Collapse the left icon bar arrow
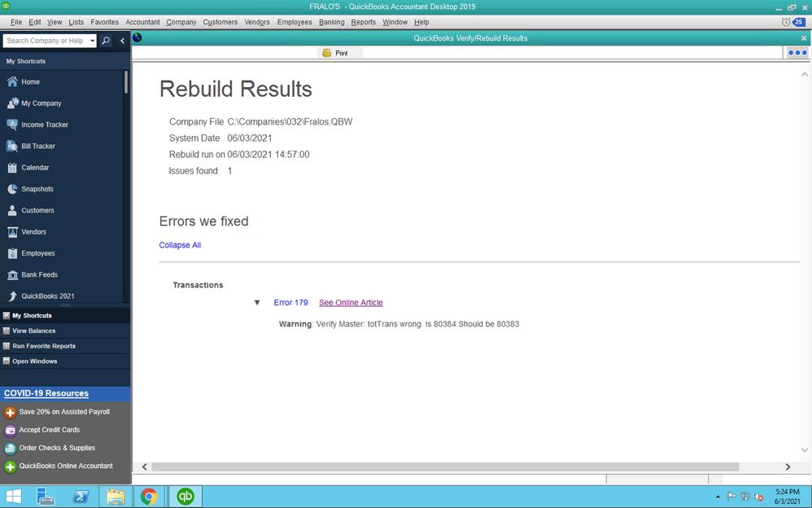Image resolution: width=812 pixels, height=508 pixels. (x=122, y=41)
